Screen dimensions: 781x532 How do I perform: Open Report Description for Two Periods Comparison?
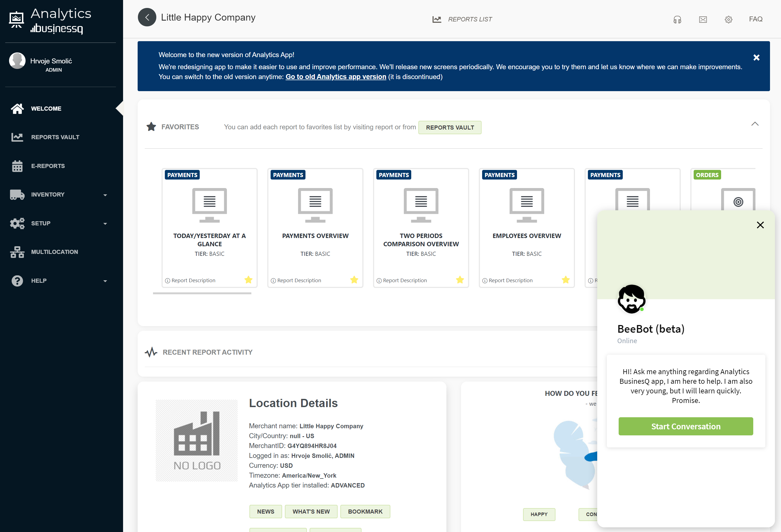click(402, 280)
